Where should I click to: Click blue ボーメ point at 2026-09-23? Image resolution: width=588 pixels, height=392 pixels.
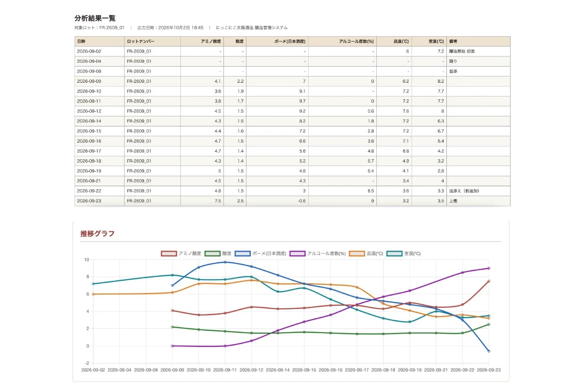[489, 351]
